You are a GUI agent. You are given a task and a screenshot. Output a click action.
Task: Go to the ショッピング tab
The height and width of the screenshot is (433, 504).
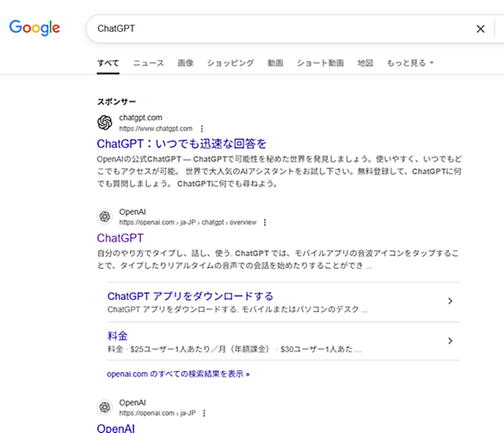230,63
